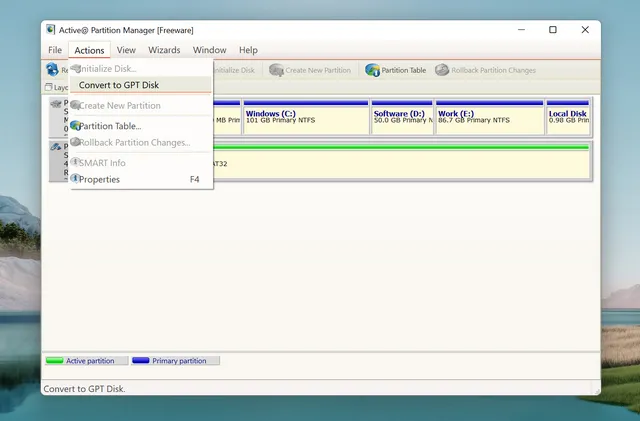Click status bar text Convert to GPT Disk.
The height and width of the screenshot is (421, 640).
[x=84, y=389]
